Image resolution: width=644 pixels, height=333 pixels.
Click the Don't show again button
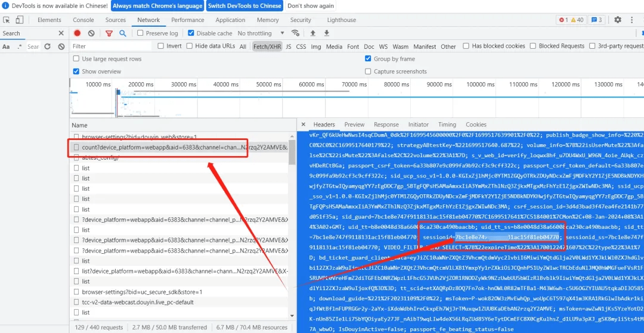pos(311,6)
